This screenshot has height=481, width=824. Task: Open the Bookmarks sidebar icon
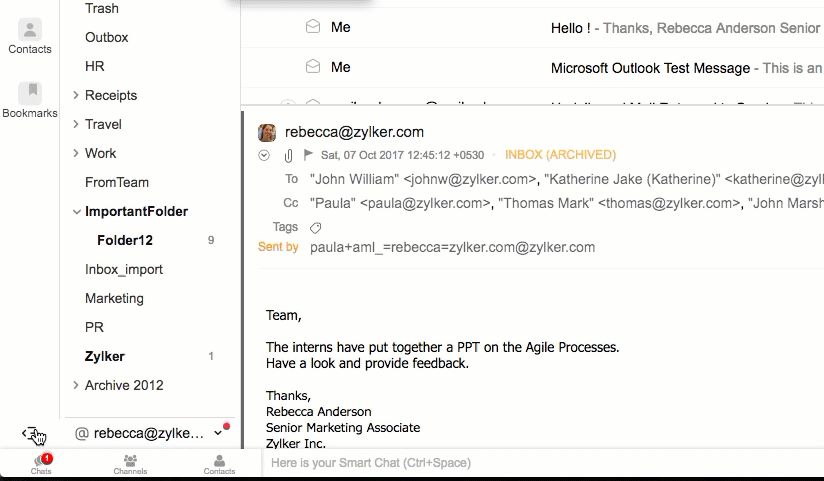tap(30, 100)
